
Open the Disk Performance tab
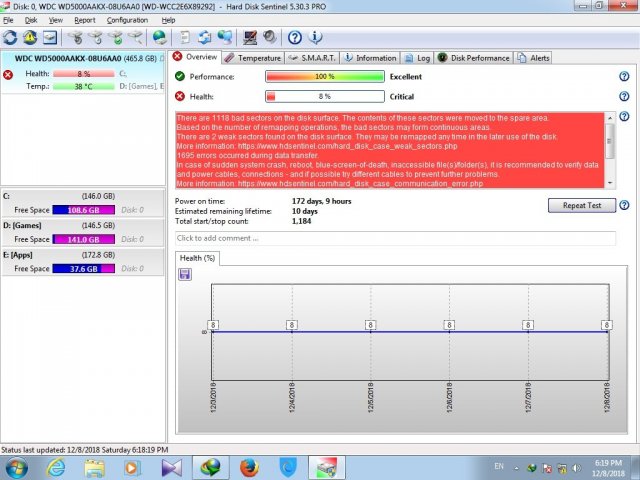[x=475, y=58]
